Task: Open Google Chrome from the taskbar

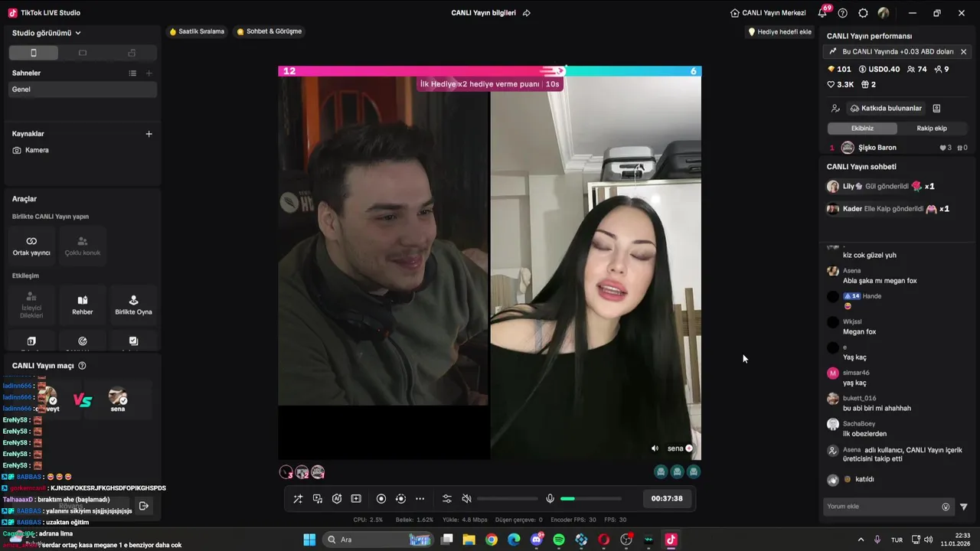Action: coord(492,540)
